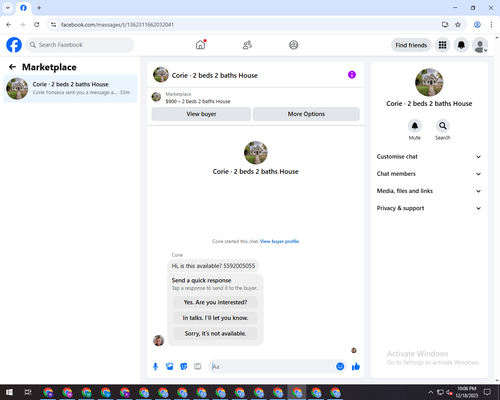Image resolution: width=500 pixels, height=400 pixels.
Task: Click the voice clip microphone icon
Action: pos(155,367)
